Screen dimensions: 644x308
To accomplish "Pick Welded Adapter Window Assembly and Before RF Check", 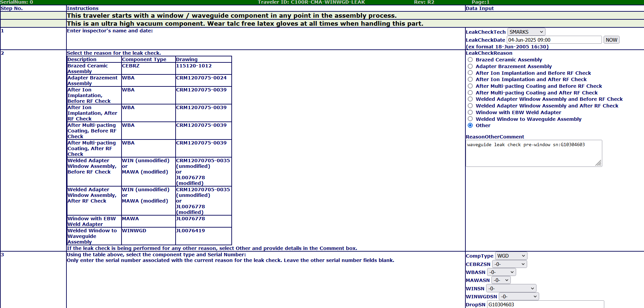I will (x=470, y=99).
